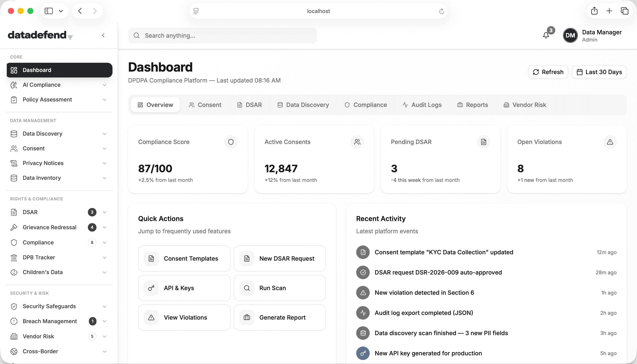Open a new tab with the plus icon
The height and width of the screenshot is (364, 637).
tap(609, 11)
